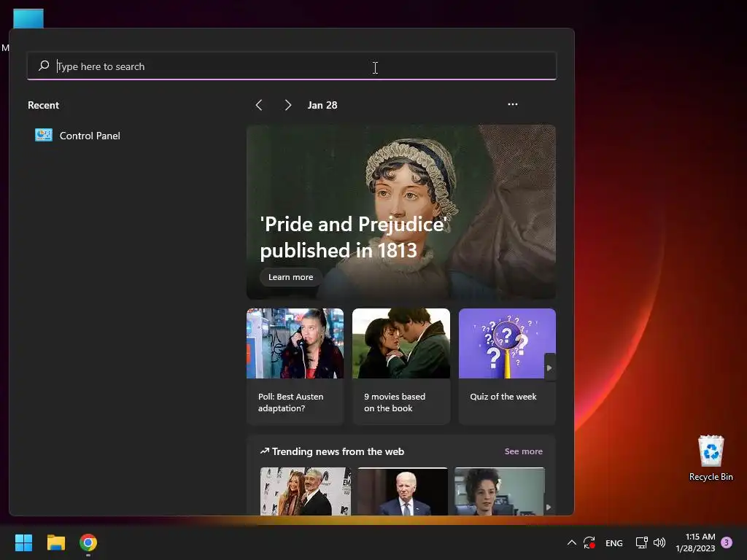The height and width of the screenshot is (560, 747).
Task: Click the Learn more button
Action: (x=290, y=277)
